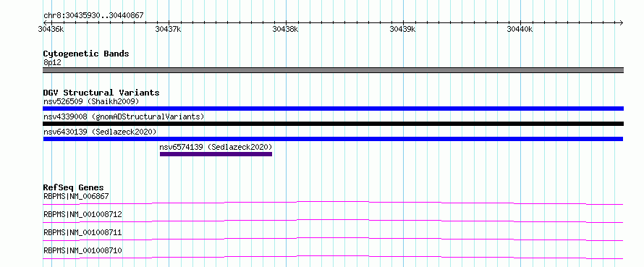The width and height of the screenshot is (644, 267).
Task: Click the Cytogenetic Bands track title
Action: click(86, 54)
